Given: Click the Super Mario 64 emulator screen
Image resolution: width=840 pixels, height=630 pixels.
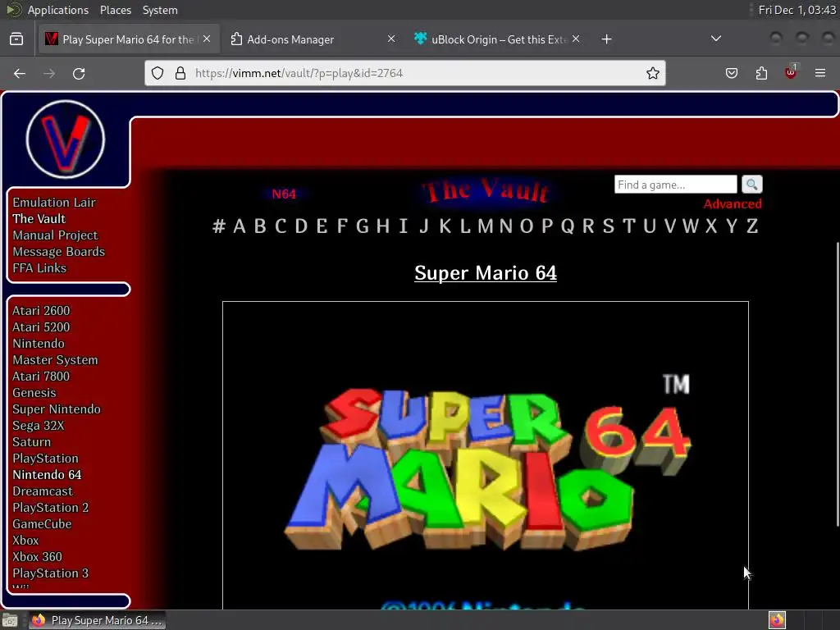Looking at the screenshot, I should (x=486, y=455).
